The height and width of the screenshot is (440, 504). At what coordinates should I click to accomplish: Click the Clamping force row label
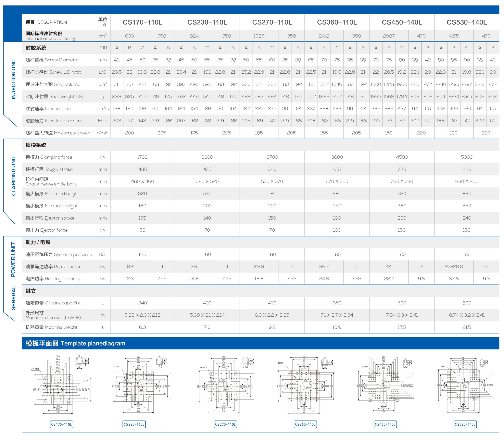pyautogui.click(x=49, y=157)
